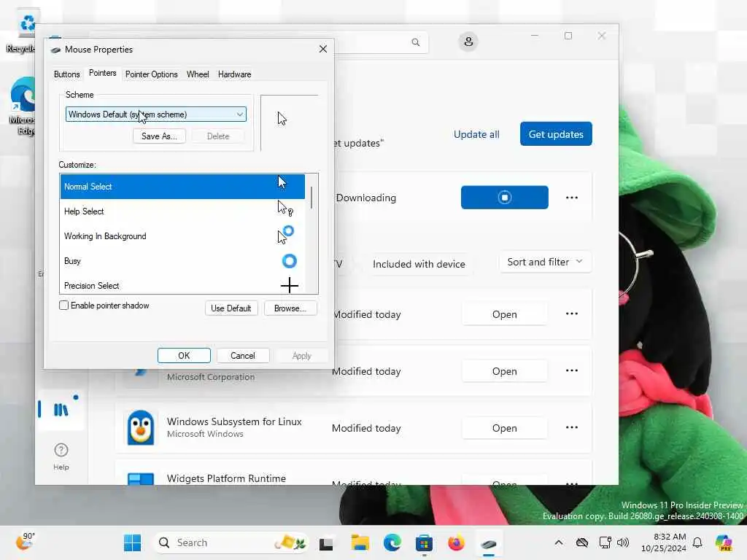Open Windows Subsystem for Linux app
Screen dimensions: 747x560
click(x=505, y=428)
